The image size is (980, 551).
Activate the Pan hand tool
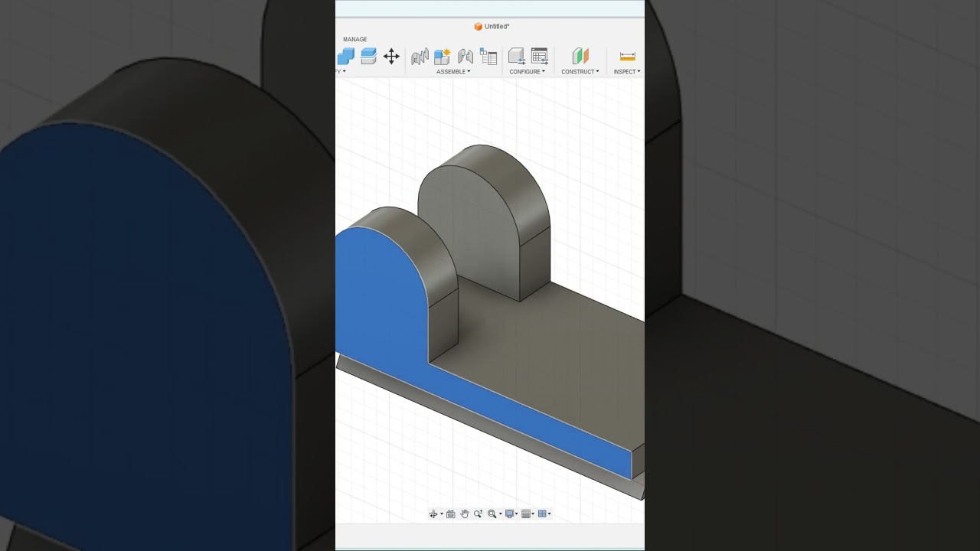[465, 514]
